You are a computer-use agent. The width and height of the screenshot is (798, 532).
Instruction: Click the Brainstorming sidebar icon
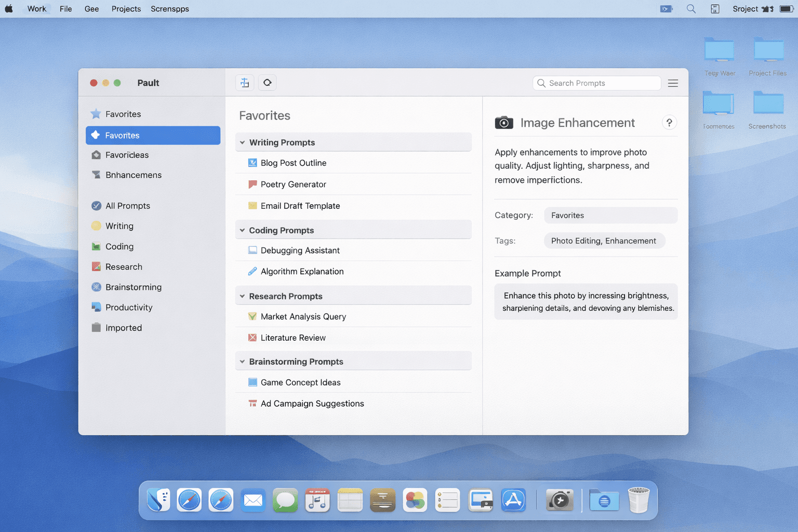96,287
